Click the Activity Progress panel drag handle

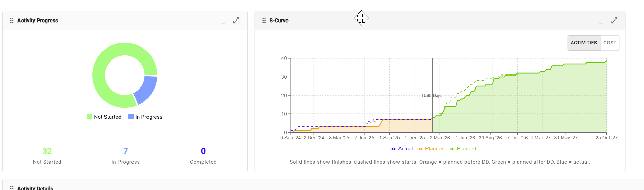click(12, 21)
